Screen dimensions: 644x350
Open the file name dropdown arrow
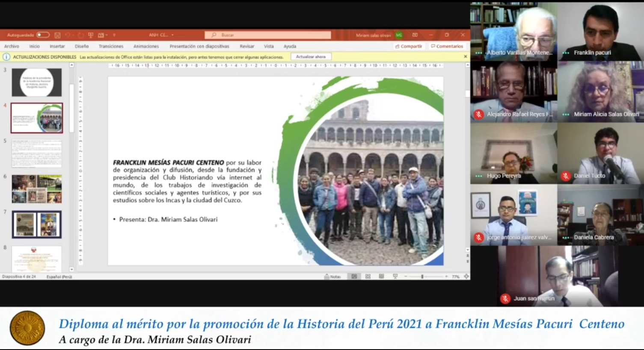coord(172,35)
